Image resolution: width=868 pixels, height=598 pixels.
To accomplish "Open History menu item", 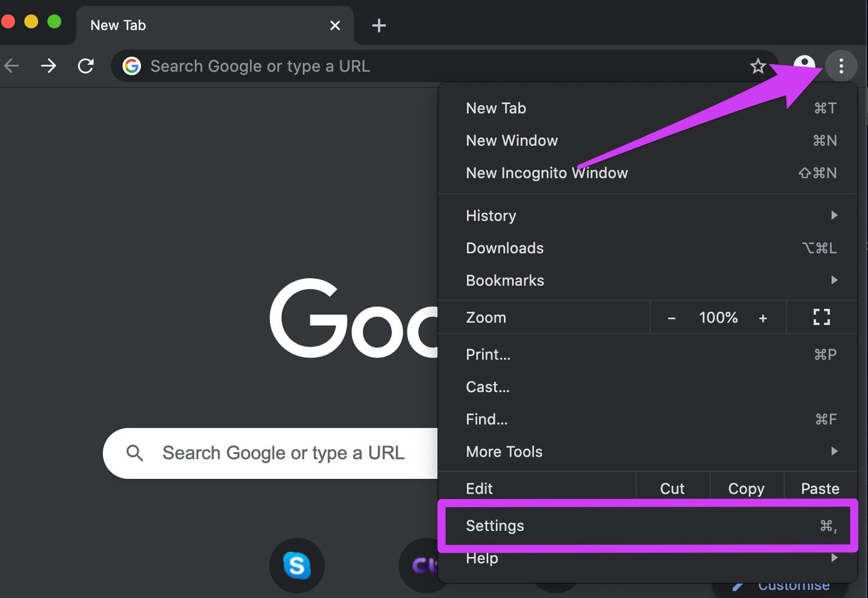I will (x=648, y=215).
